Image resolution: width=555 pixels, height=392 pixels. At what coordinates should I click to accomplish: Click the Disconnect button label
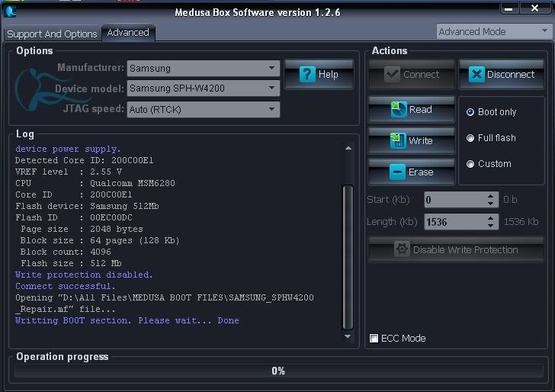(x=511, y=75)
